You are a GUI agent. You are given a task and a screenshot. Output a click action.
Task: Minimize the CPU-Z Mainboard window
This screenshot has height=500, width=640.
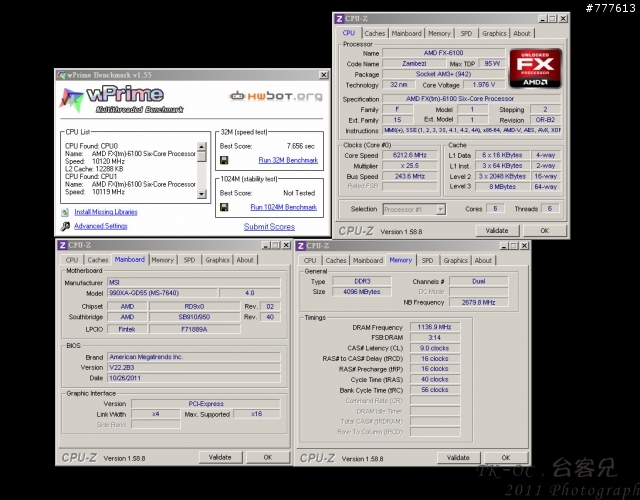266,245
